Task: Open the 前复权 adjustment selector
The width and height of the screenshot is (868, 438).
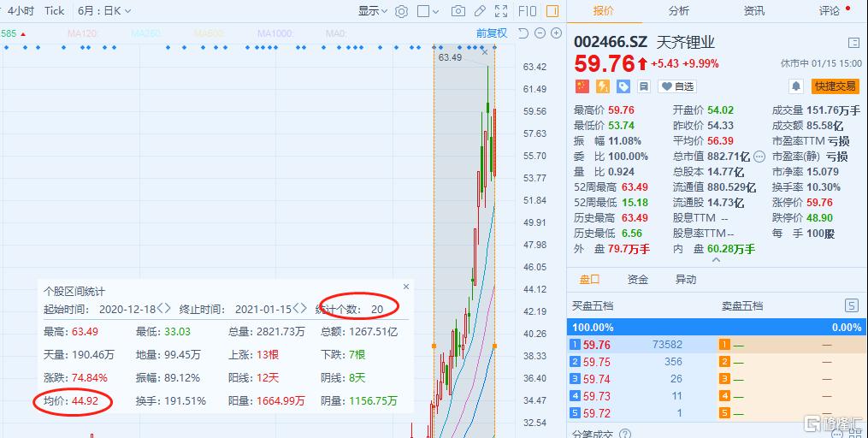Action: pos(492,33)
